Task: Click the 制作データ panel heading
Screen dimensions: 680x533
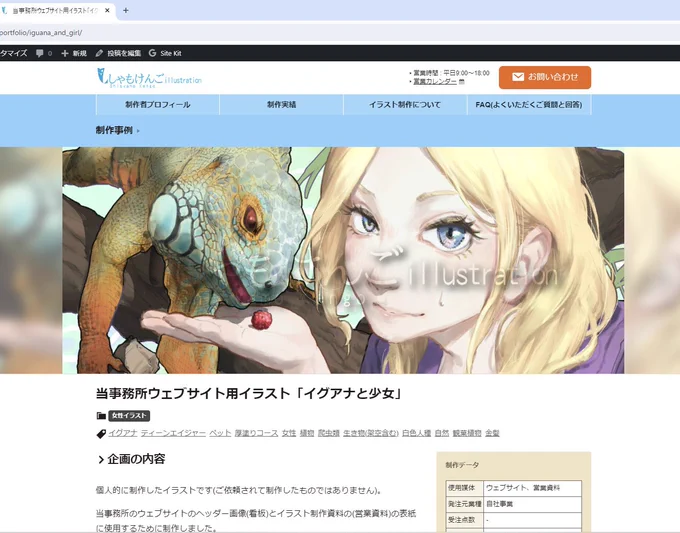Action: click(462, 465)
